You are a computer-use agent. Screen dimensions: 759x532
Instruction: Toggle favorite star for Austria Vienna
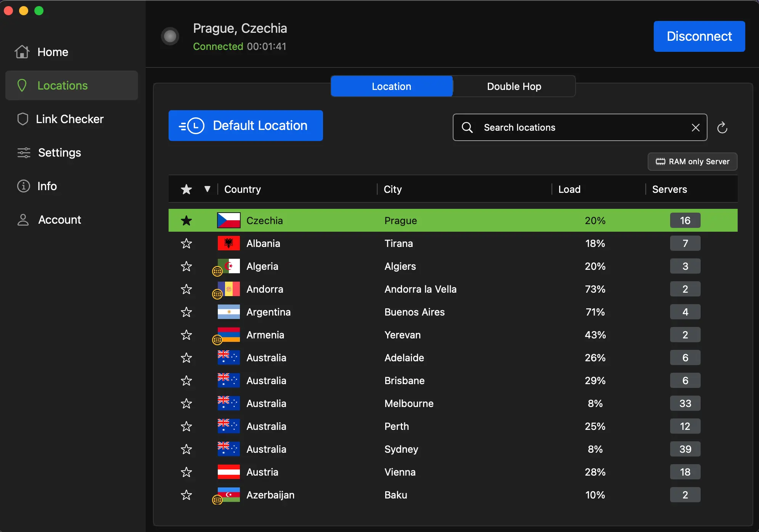click(x=186, y=472)
